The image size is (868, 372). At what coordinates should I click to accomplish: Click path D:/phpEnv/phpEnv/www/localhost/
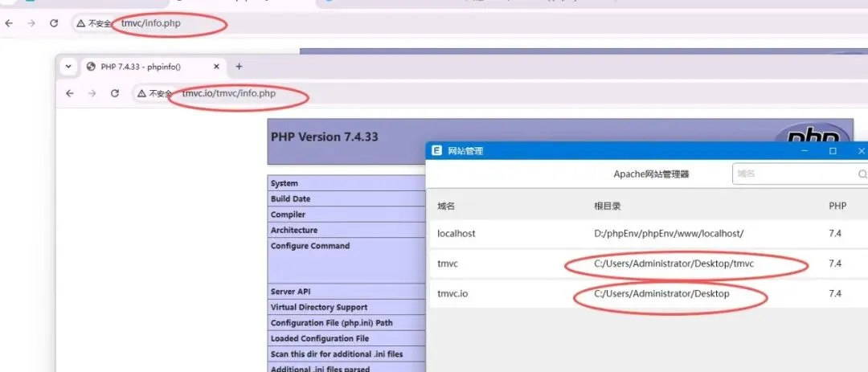(x=669, y=234)
